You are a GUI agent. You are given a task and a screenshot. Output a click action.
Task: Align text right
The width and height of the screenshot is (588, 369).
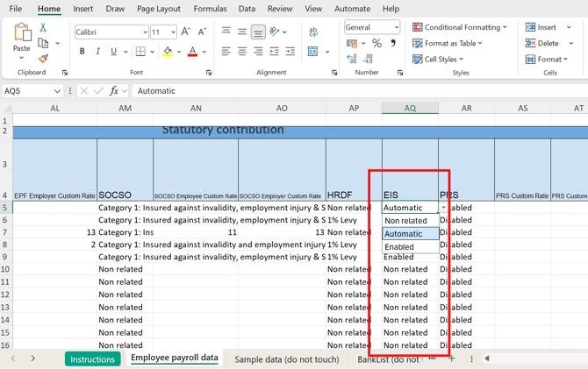pos(258,52)
